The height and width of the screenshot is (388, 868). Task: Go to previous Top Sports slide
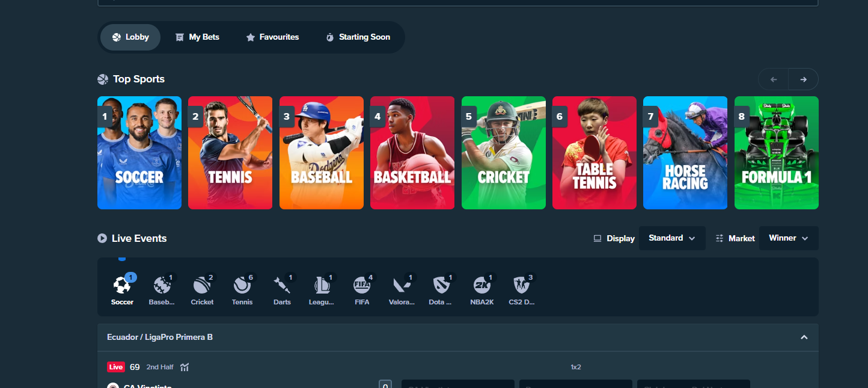tap(774, 79)
